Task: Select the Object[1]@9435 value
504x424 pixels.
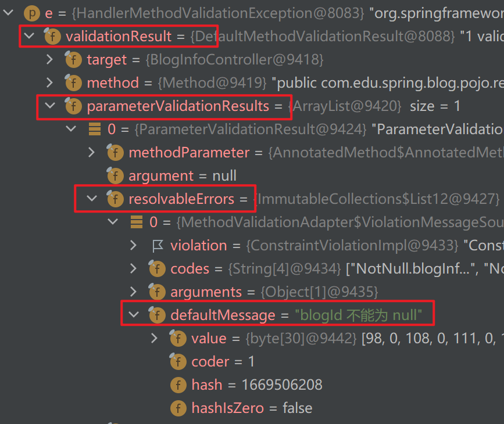Action: click(x=319, y=292)
